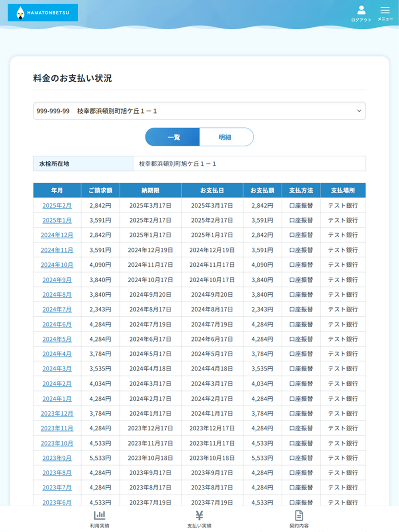
Task: Click the 4,034円 payment amount cell
Action: point(262,384)
